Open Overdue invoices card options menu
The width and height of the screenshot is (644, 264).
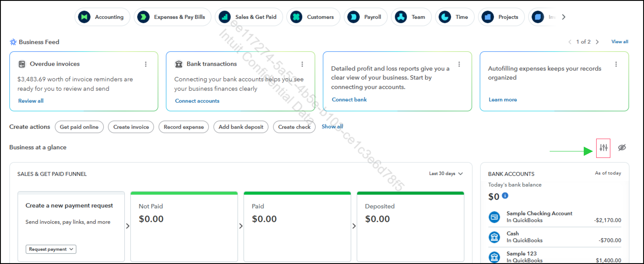pos(146,64)
